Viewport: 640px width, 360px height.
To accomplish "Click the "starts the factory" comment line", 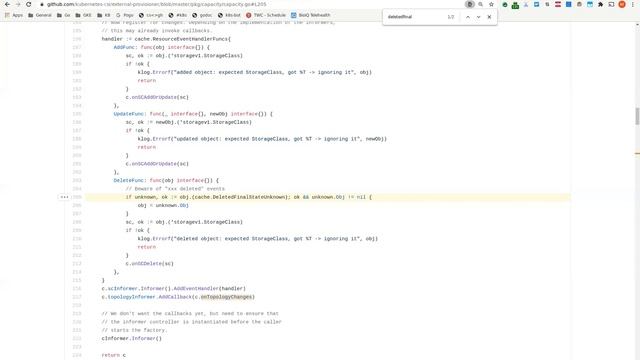I will tap(134, 330).
